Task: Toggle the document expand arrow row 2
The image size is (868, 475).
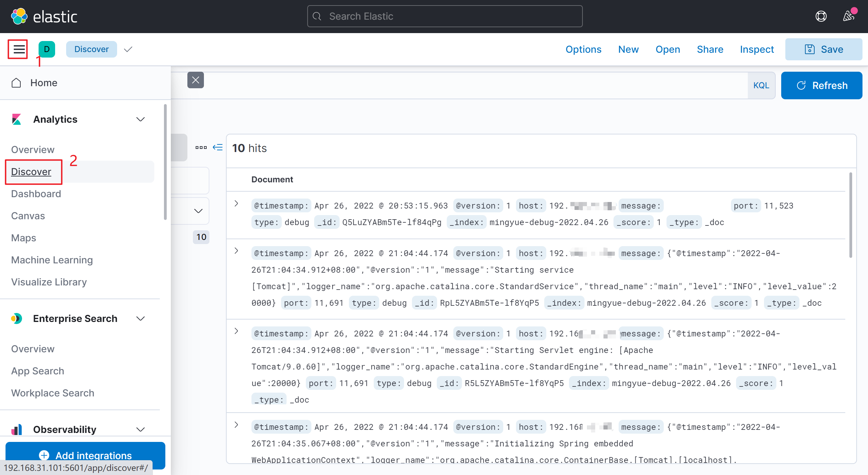Action: [x=236, y=252]
